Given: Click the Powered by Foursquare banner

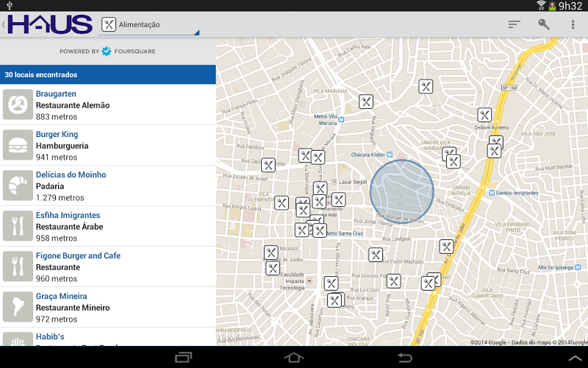Looking at the screenshot, I should click(x=107, y=51).
